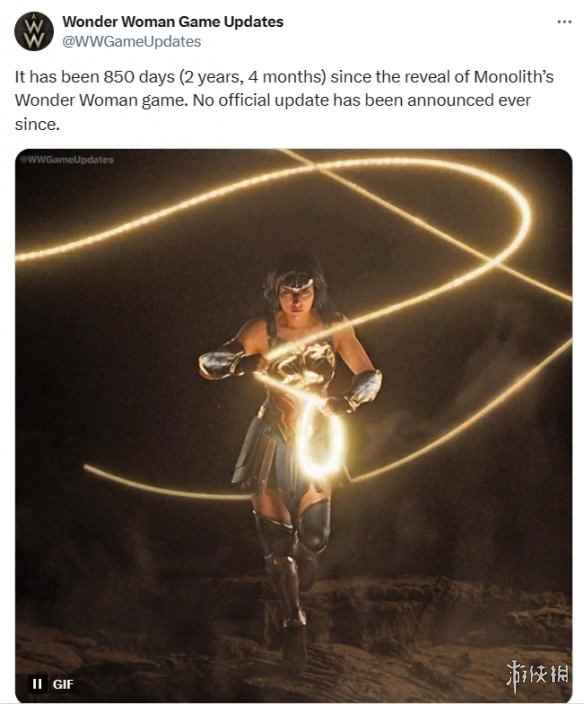Click the Wonder Woman Game Updates display name

tap(173, 21)
